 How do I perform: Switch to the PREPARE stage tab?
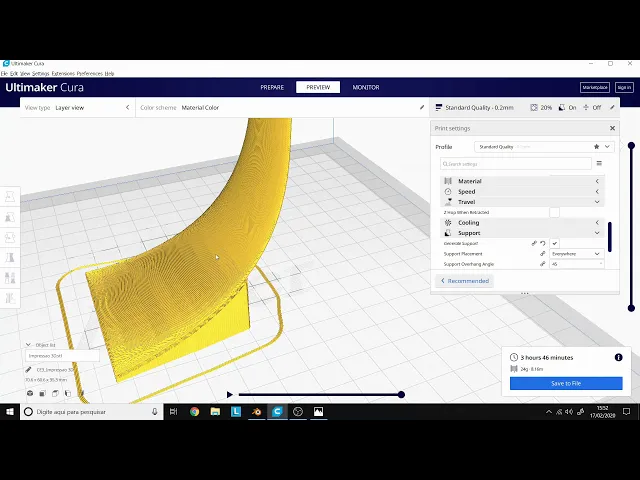point(272,87)
